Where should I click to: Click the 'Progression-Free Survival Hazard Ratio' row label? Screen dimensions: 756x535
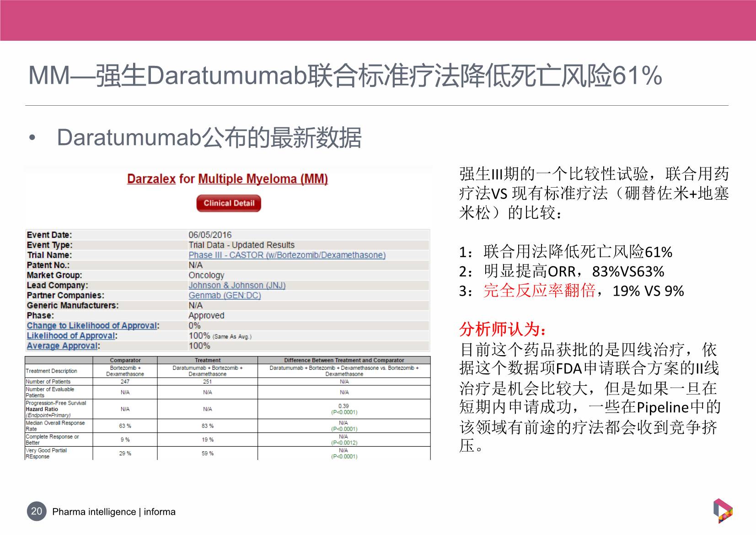tap(56, 409)
